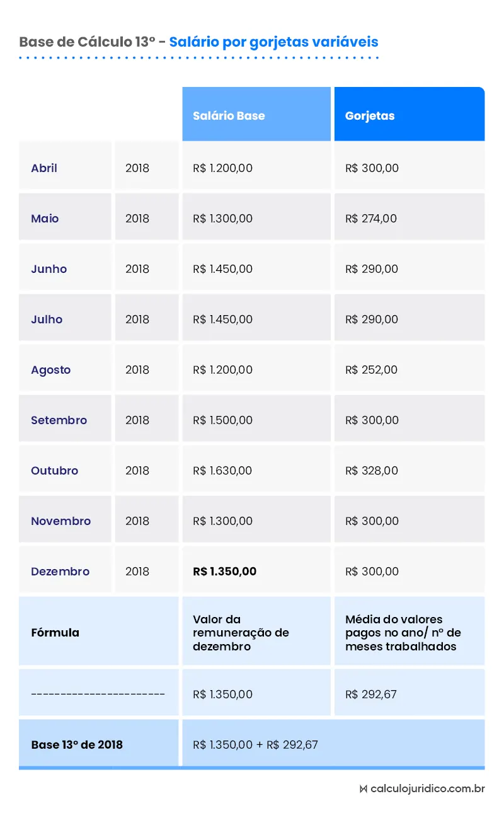The image size is (504, 813).
Task: Click the Fórmula row label
Action: [55, 633]
